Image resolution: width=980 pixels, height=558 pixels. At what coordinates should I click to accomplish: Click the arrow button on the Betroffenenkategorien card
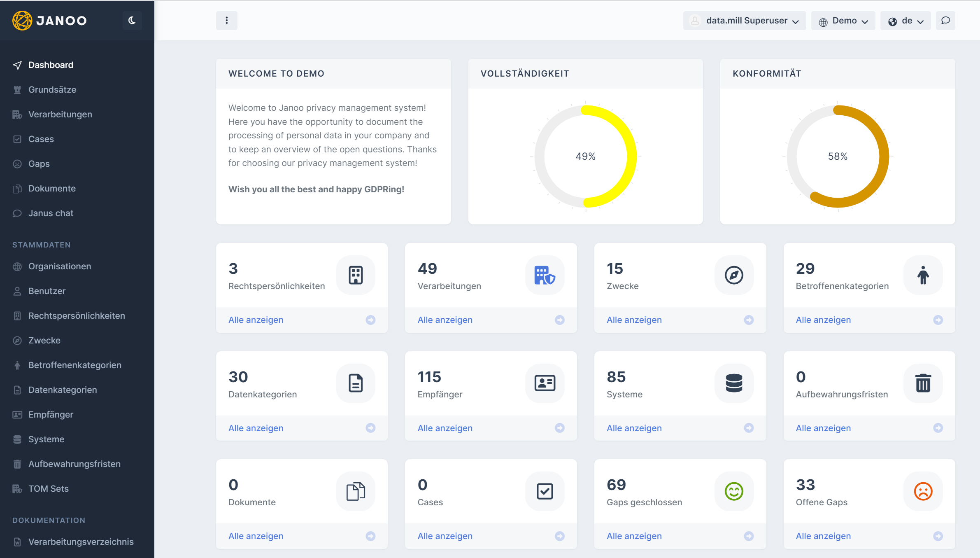[x=938, y=320]
